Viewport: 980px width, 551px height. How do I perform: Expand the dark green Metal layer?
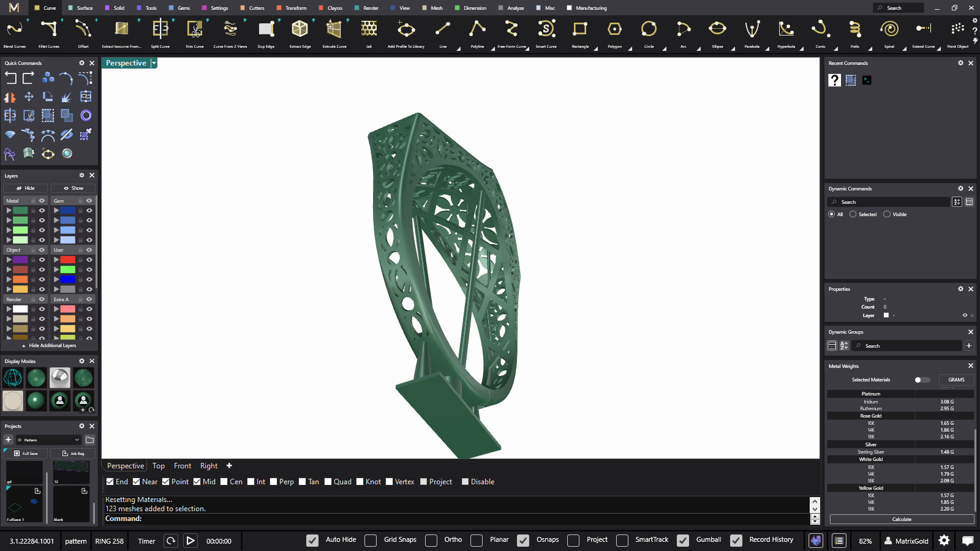pos(9,211)
